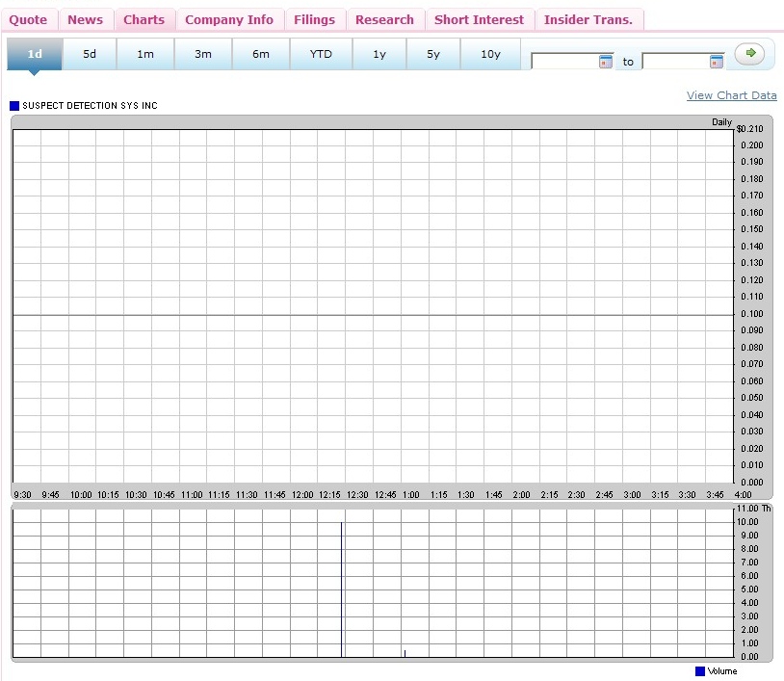Select the 10y chart range
This screenshot has height=681, width=784.
coord(490,54)
